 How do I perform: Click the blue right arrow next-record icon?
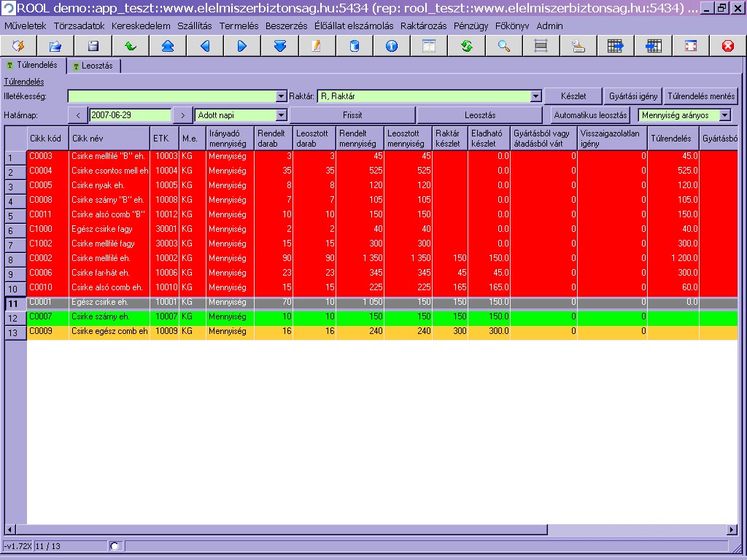pyautogui.click(x=242, y=46)
